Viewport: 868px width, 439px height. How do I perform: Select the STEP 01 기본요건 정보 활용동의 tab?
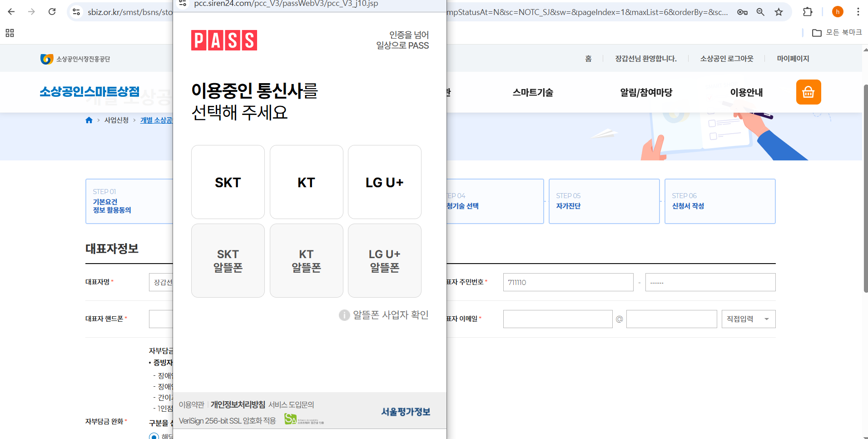129,201
